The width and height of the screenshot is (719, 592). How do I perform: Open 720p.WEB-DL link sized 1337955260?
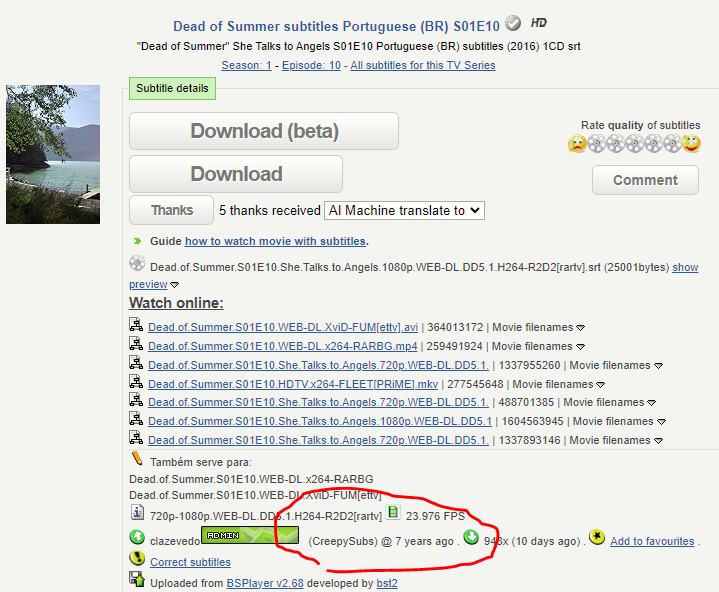[x=318, y=365]
